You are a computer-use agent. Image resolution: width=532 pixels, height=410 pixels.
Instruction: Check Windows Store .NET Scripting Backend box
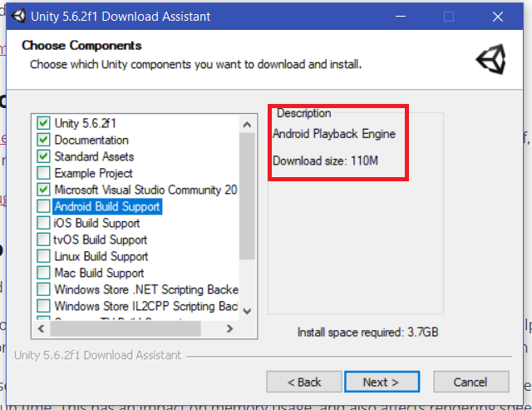click(x=43, y=289)
